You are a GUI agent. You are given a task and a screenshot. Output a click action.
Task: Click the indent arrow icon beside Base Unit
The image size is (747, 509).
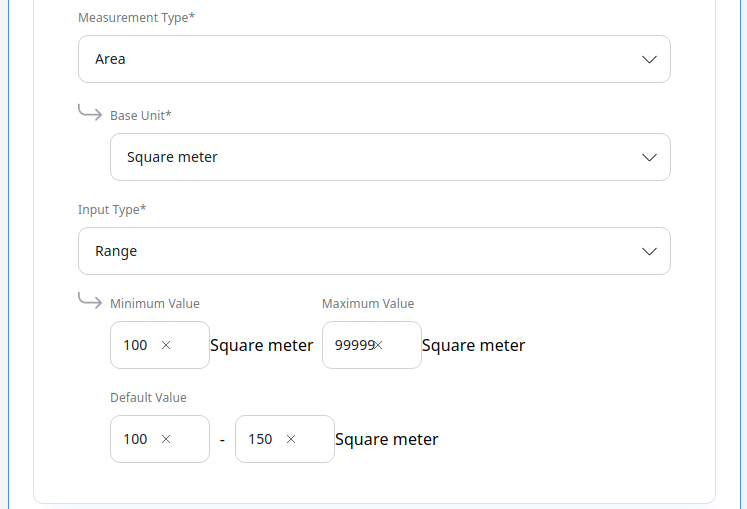pos(90,113)
